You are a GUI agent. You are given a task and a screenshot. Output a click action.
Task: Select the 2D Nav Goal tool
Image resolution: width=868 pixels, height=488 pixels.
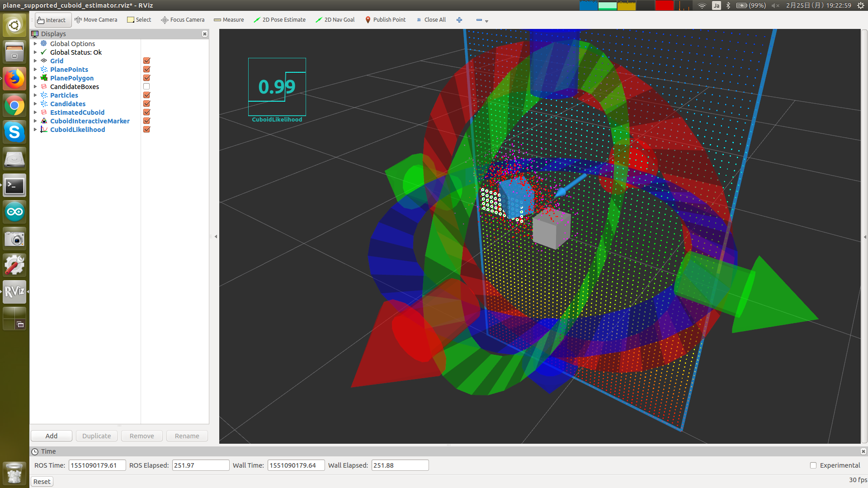coord(335,20)
